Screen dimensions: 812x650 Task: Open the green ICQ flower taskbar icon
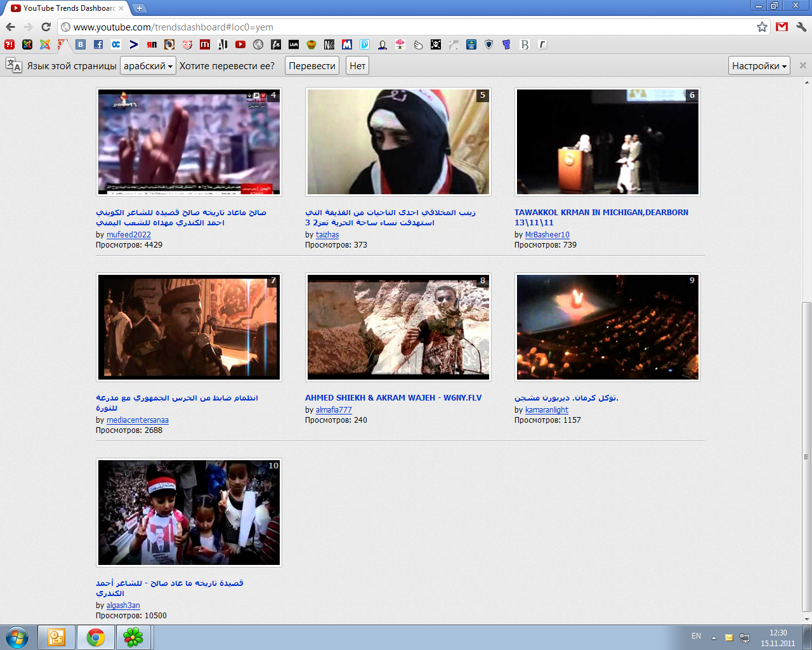pos(133,637)
